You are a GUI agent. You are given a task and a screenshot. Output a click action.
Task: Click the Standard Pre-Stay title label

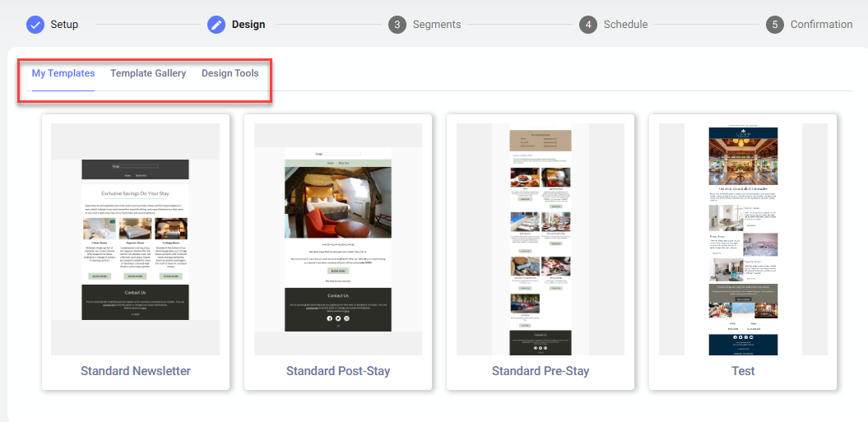(541, 371)
